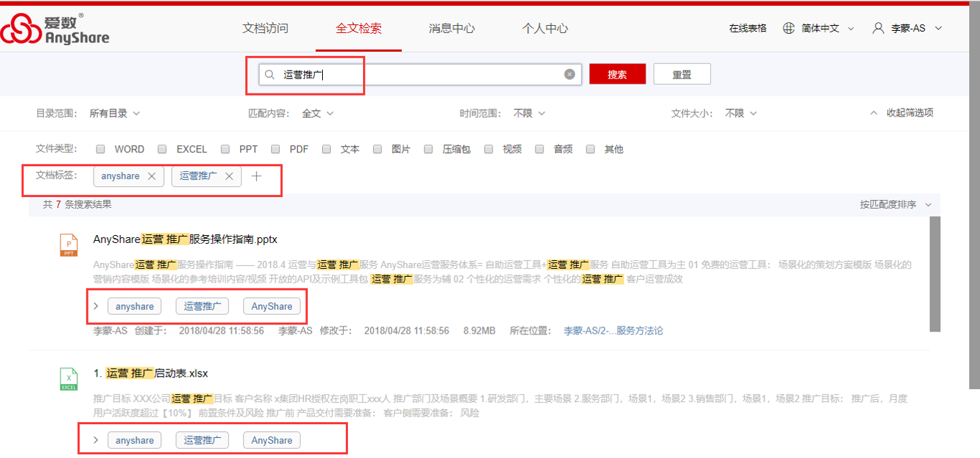The width and height of the screenshot is (980, 458).
Task: Check the 压缩包 file type
Action: coord(429,150)
